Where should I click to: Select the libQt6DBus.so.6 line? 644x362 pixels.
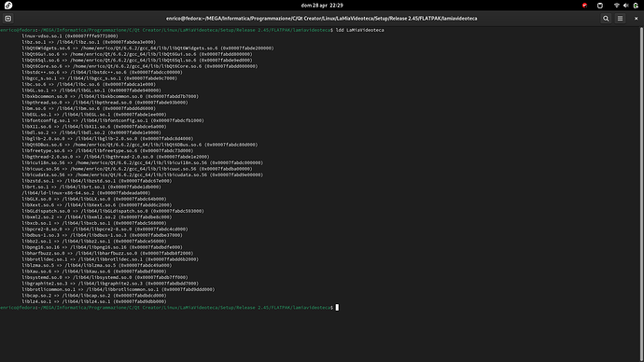click(x=140, y=145)
